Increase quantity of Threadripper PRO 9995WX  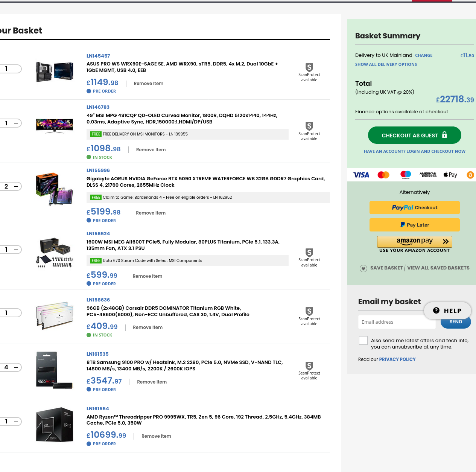16,422
